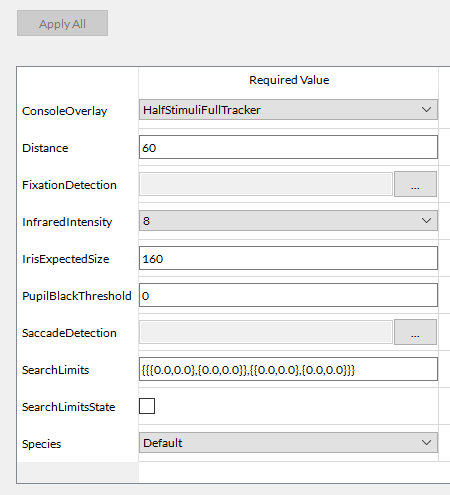Click the IrisExpectedSize field showing 160
450x495 pixels.
[x=288, y=258]
